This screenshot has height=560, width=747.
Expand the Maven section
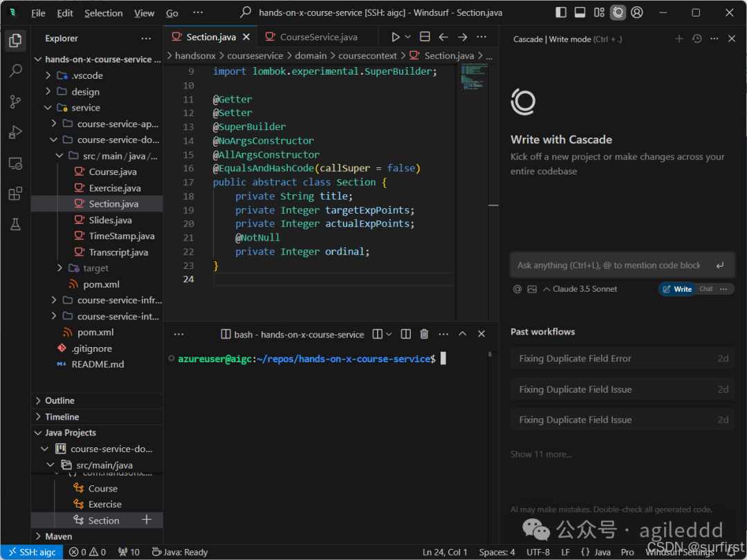pos(59,536)
